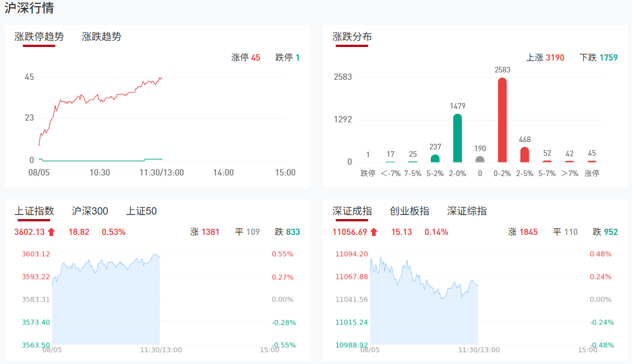The width and height of the screenshot is (632, 364).
Task: Switch to 涨跌趋势 tab
Action: [101, 37]
